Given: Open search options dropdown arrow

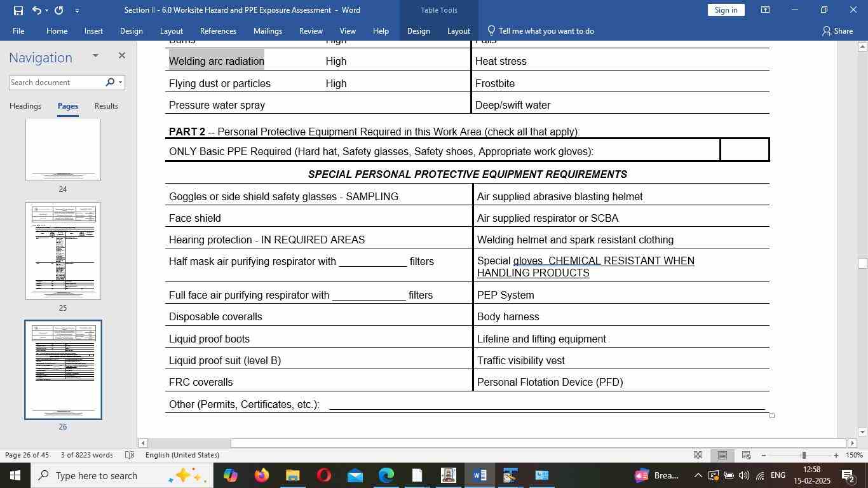Looking at the screenshot, I should click(120, 82).
